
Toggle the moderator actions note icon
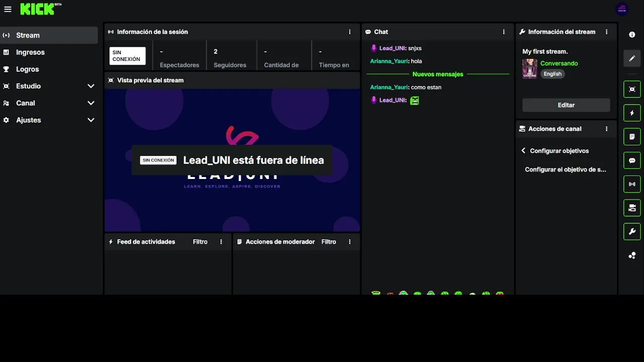(x=632, y=137)
